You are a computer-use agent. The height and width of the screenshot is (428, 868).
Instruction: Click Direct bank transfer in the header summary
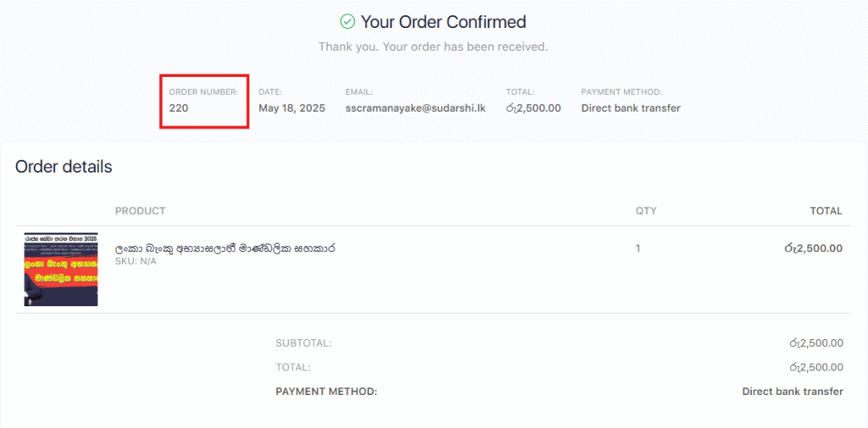(631, 108)
